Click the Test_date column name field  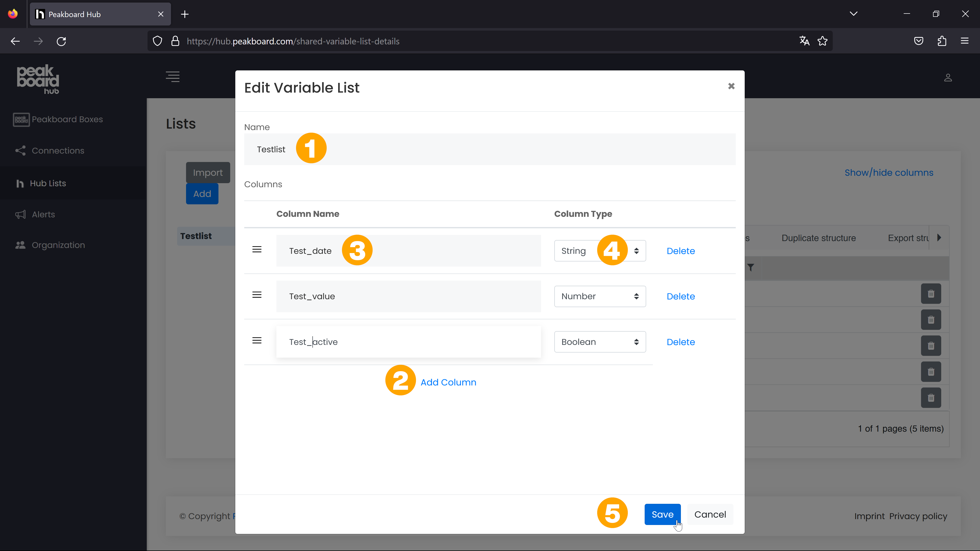pyautogui.click(x=408, y=251)
